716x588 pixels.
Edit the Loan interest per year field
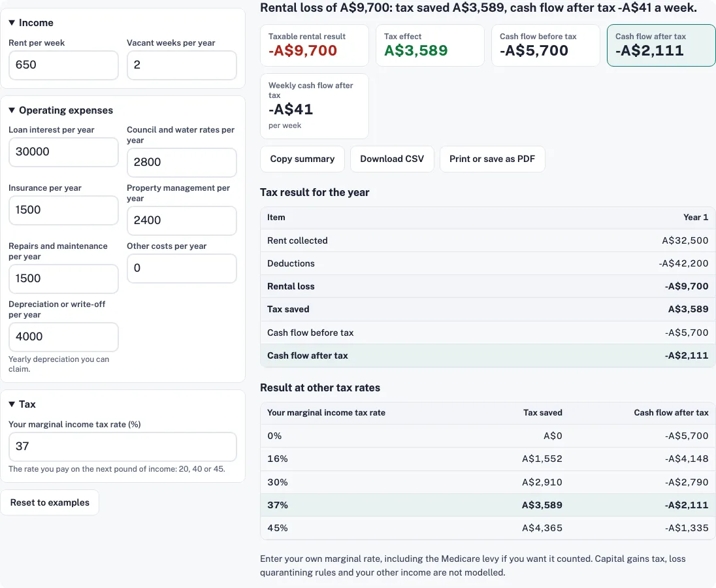(x=63, y=152)
